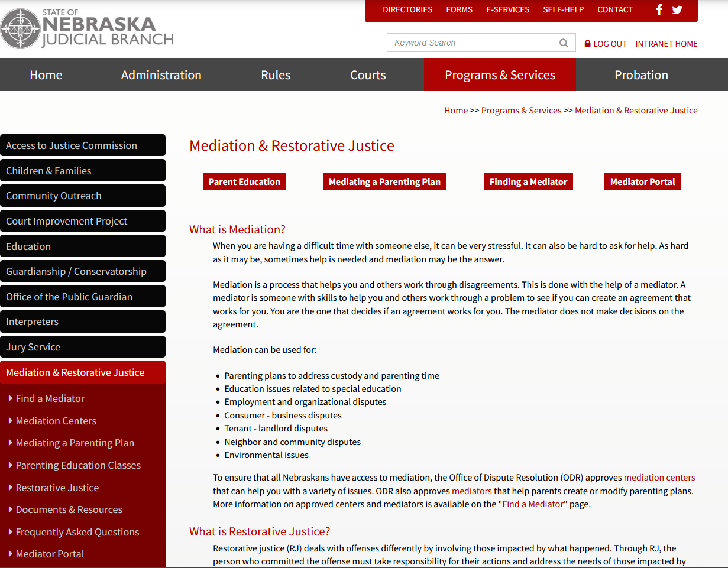Open the inline "Find a Mediator" page link
The width and height of the screenshot is (728, 568).
(x=533, y=504)
